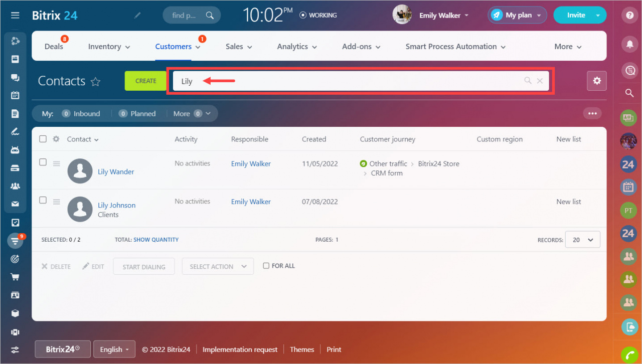Screen dimensions: 642x364
Task: Open Lily Wander contact link
Action: click(116, 172)
